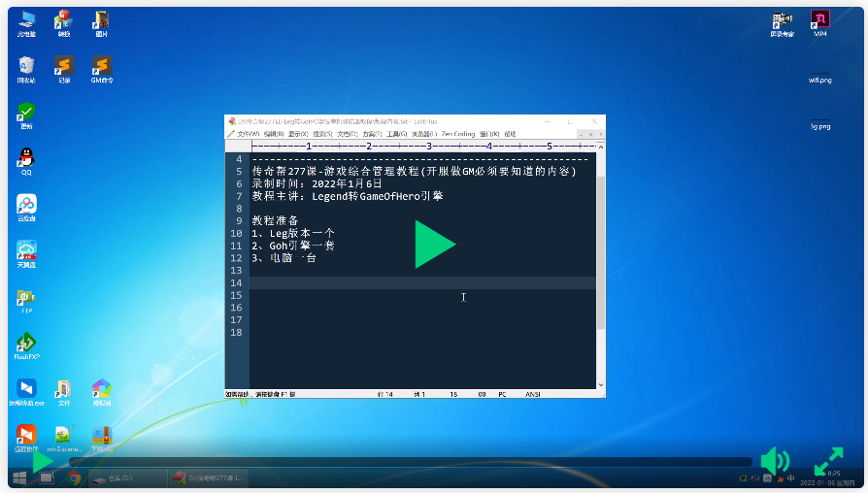Viewport: 868px width, 493px height.
Task: Open the mir2.scene desktop file icon
Action: (x=64, y=439)
